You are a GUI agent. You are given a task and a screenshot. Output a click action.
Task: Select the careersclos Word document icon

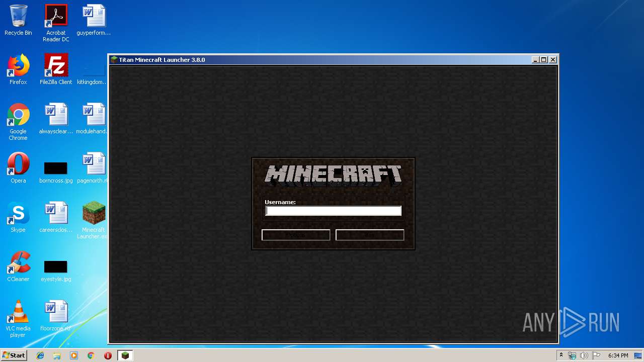[x=56, y=217]
